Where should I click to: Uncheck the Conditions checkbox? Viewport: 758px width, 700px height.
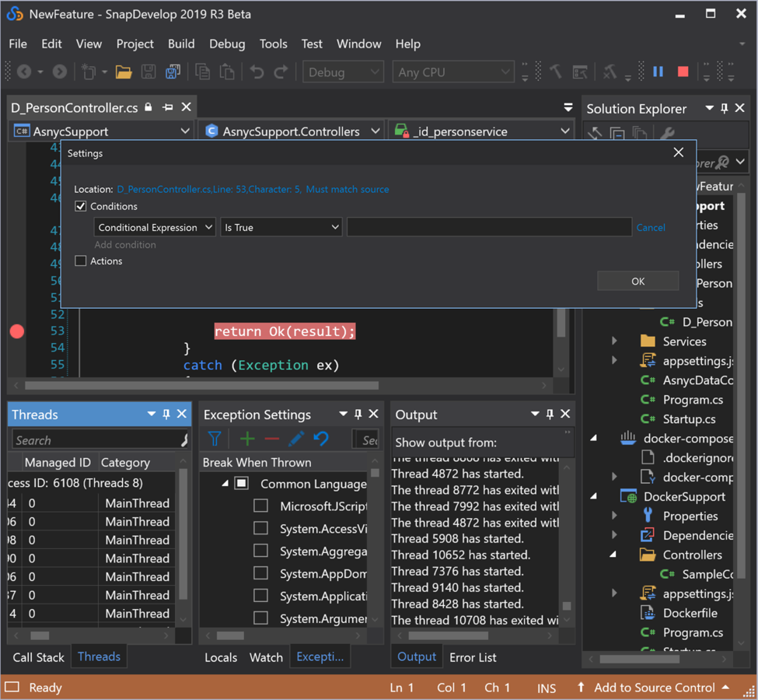point(81,207)
